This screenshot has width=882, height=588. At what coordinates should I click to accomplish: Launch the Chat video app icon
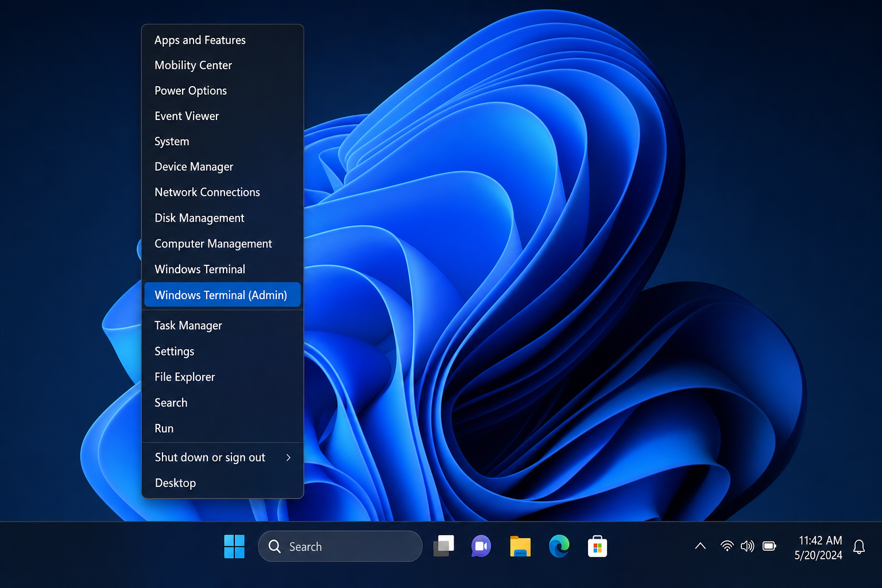point(481,546)
